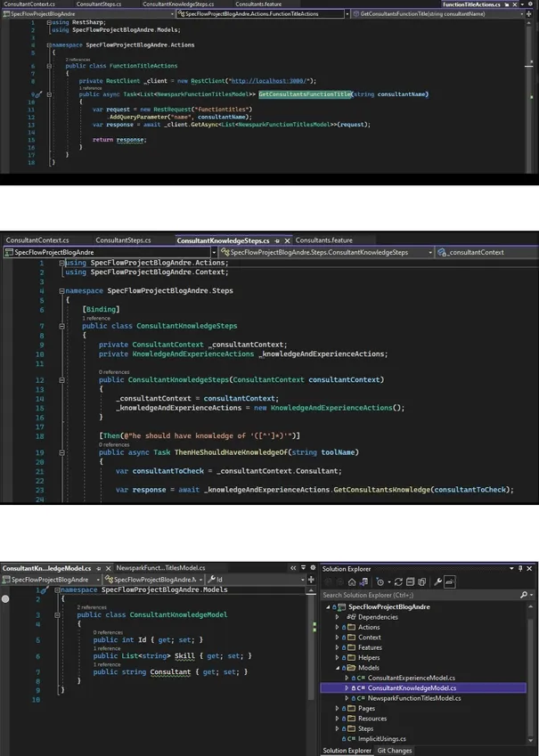Viewport: 539px width, 756px height.
Task: Select the Resources folder in the tree
Action: pos(372,719)
